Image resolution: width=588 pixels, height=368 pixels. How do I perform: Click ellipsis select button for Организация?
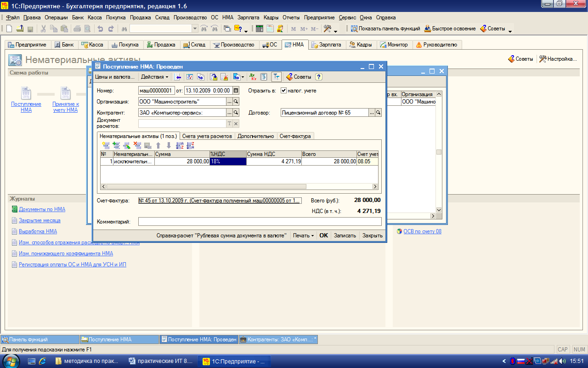(x=229, y=102)
